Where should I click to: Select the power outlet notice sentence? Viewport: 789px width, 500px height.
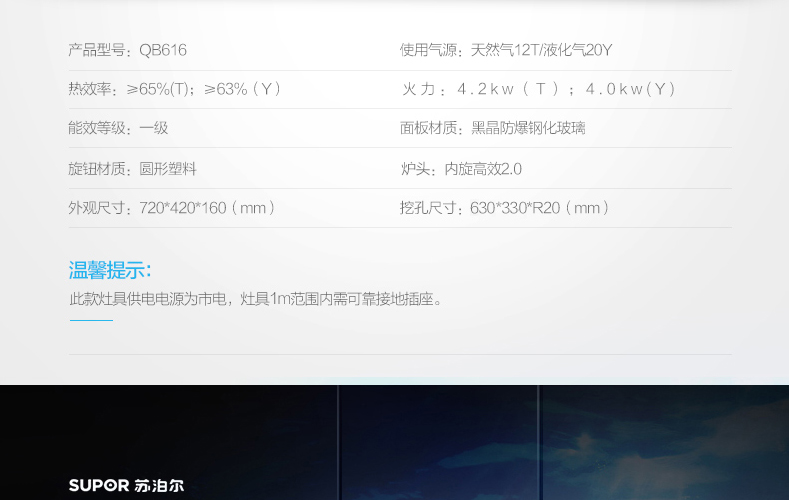255,299
